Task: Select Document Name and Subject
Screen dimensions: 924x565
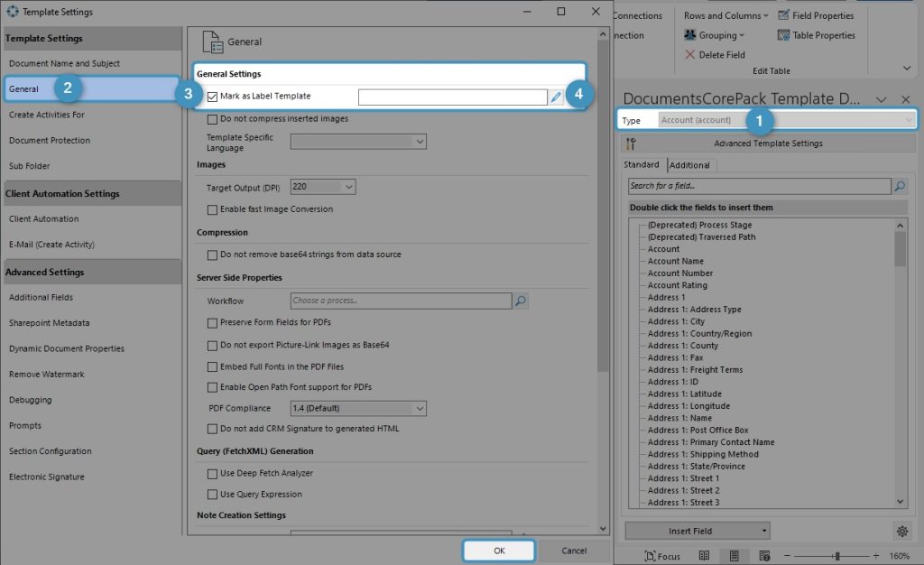Action: 64,63
